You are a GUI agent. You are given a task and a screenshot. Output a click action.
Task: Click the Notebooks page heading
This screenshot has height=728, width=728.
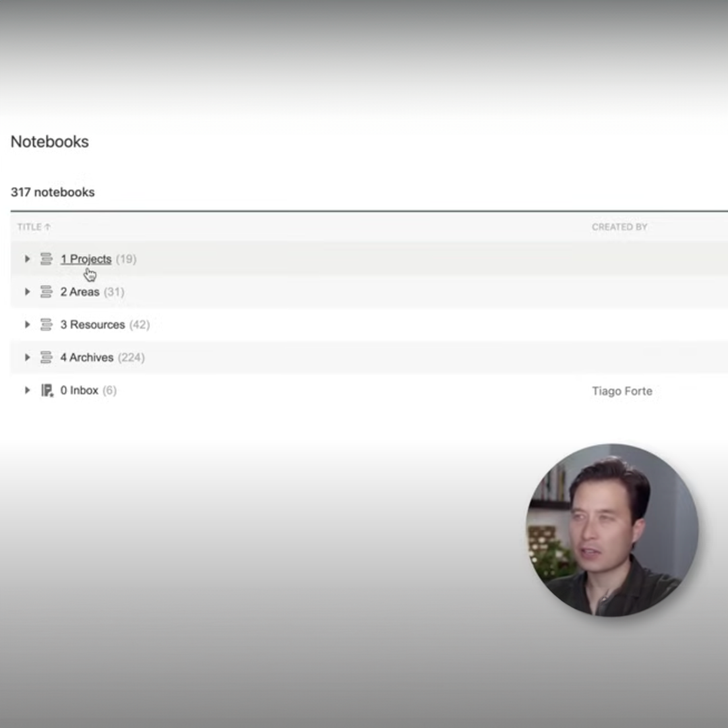(x=50, y=142)
